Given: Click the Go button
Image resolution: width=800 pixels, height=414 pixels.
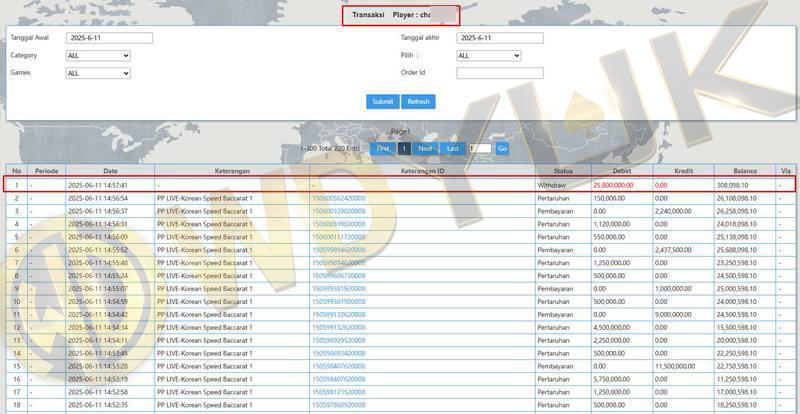Looking at the screenshot, I should 502,149.
